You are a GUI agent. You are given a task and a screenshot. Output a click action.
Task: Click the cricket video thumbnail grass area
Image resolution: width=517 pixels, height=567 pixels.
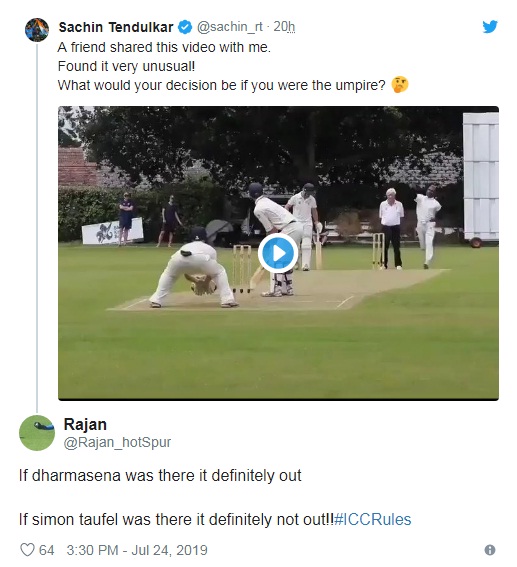pyautogui.click(x=278, y=354)
